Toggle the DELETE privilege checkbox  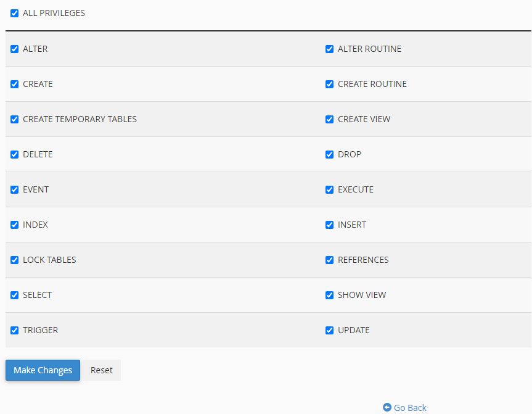15,154
